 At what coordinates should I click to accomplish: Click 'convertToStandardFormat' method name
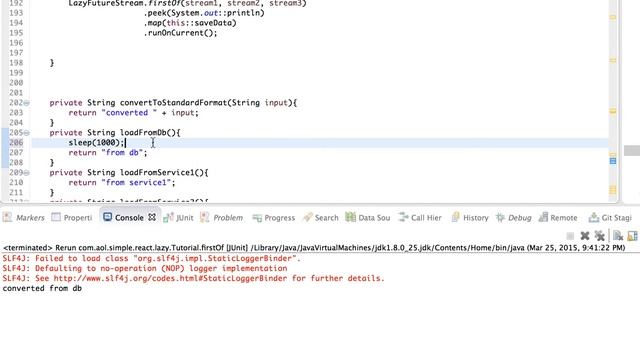173,103
